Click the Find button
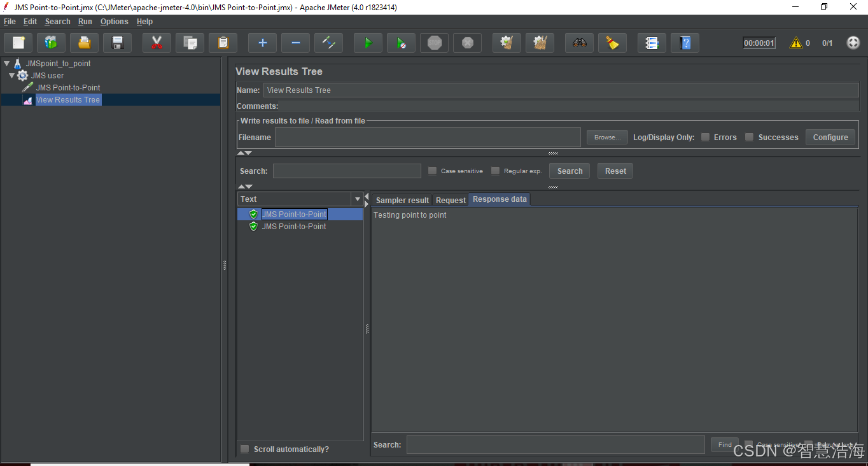Screen dimensions: 868x466 click(725, 444)
